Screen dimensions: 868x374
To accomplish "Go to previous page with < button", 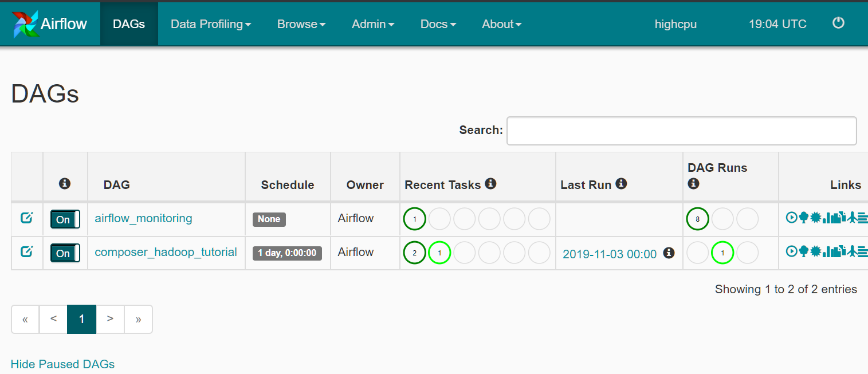I will [53, 319].
